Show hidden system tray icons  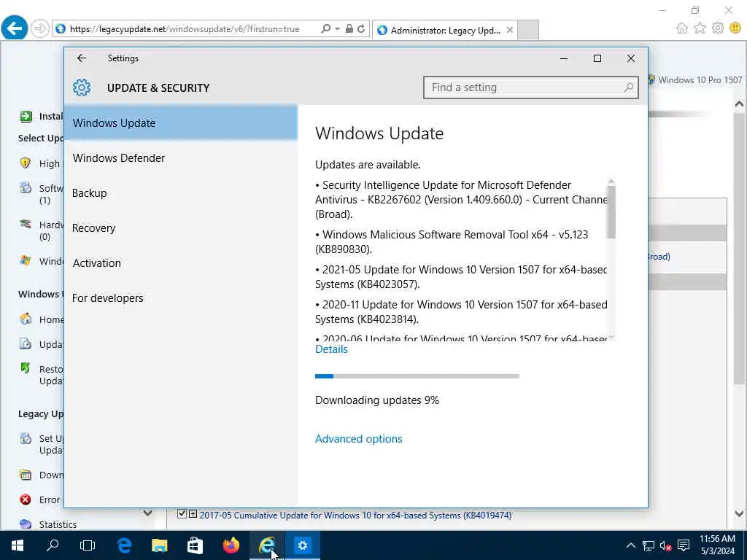point(630,545)
